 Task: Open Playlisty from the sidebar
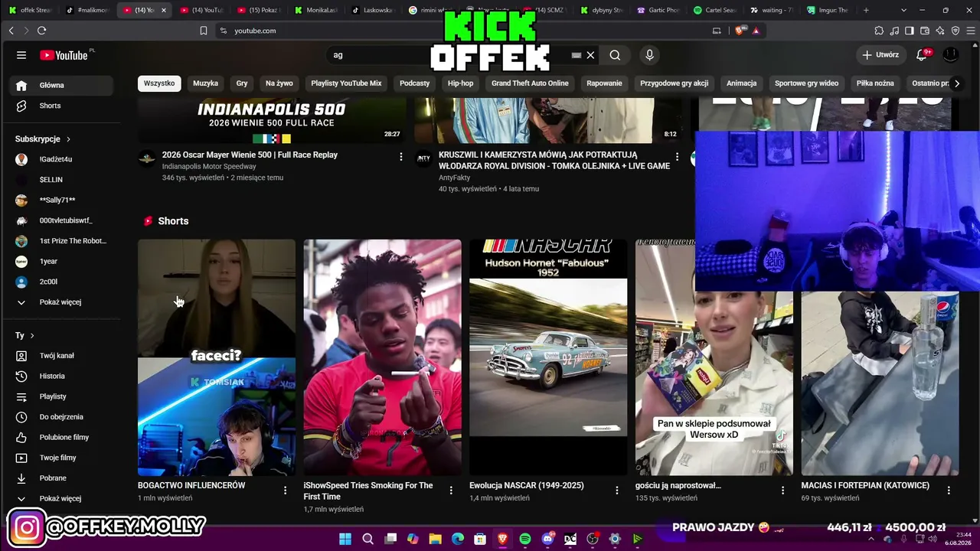pyautogui.click(x=61, y=396)
